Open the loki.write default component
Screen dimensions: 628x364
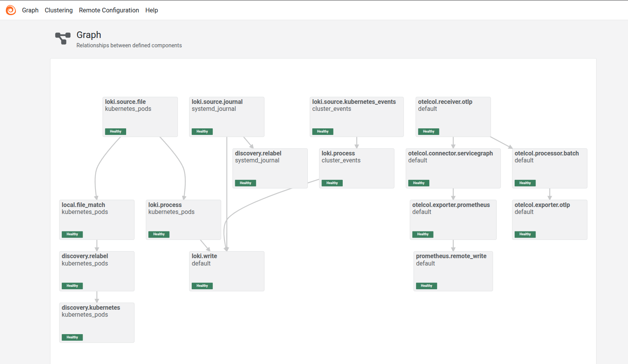click(227, 271)
